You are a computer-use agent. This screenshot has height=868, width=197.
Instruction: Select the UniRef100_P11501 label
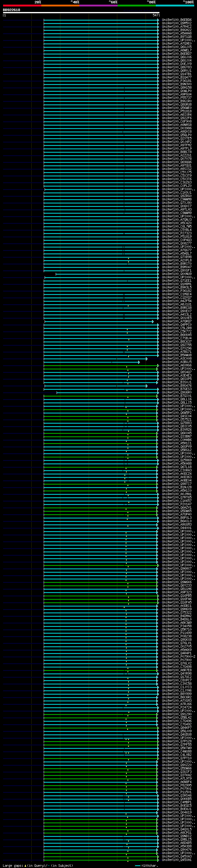point(176,792)
